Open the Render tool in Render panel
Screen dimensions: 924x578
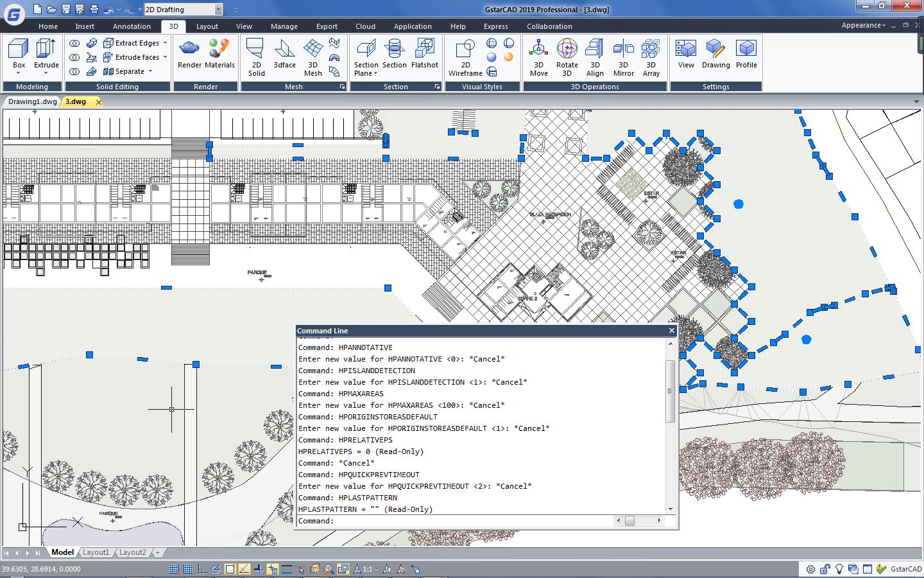pos(188,55)
